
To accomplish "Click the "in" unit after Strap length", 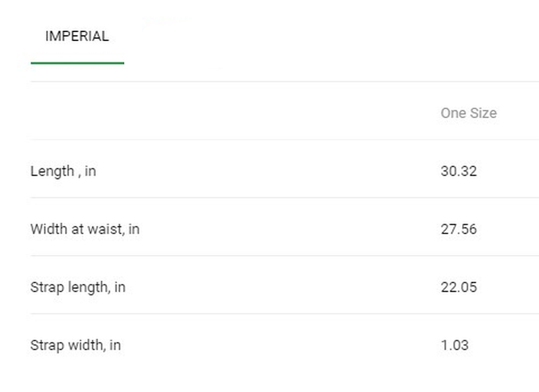I will (120, 287).
